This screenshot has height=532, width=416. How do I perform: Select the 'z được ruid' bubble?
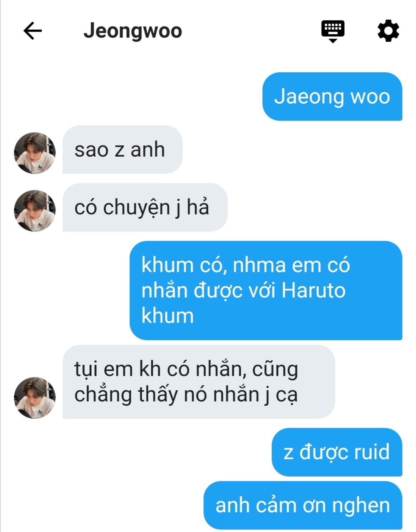coord(337,452)
